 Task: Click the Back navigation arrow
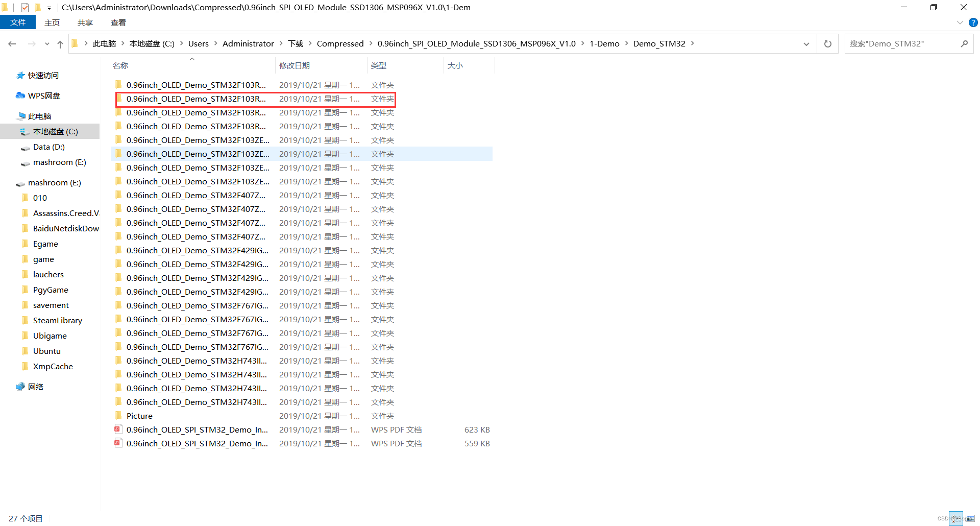(12, 44)
